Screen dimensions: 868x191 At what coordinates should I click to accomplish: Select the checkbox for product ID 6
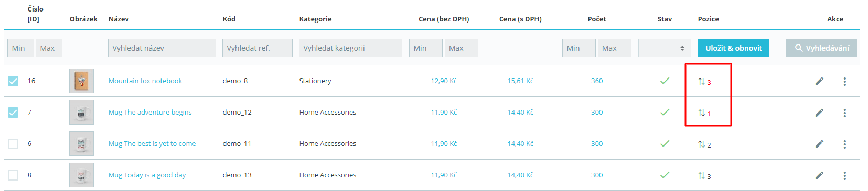[13, 144]
